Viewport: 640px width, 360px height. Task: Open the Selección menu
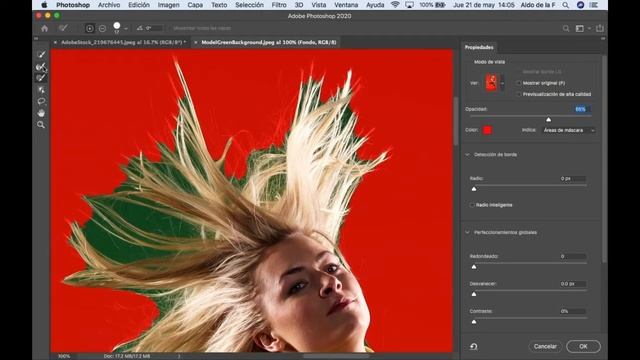coord(249,5)
